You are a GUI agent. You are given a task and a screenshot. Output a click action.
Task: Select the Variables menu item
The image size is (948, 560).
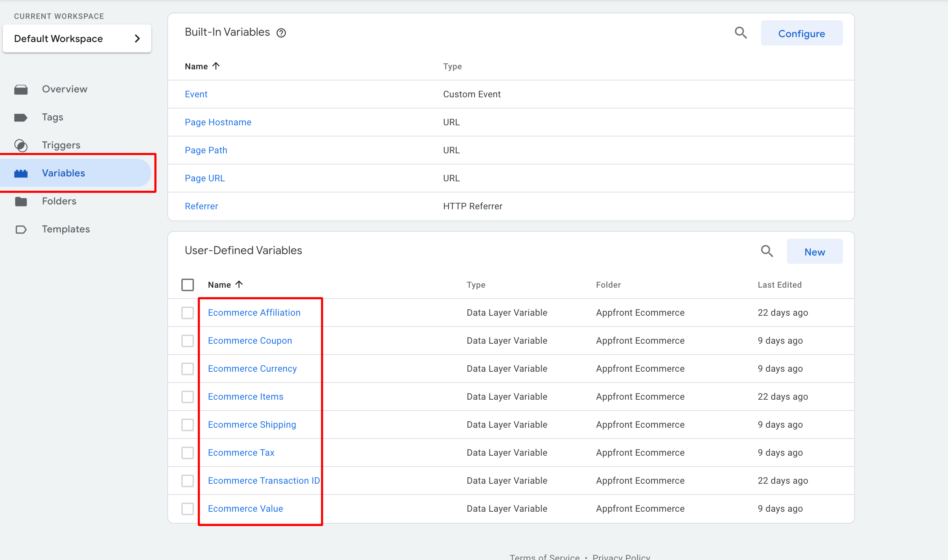click(76, 173)
